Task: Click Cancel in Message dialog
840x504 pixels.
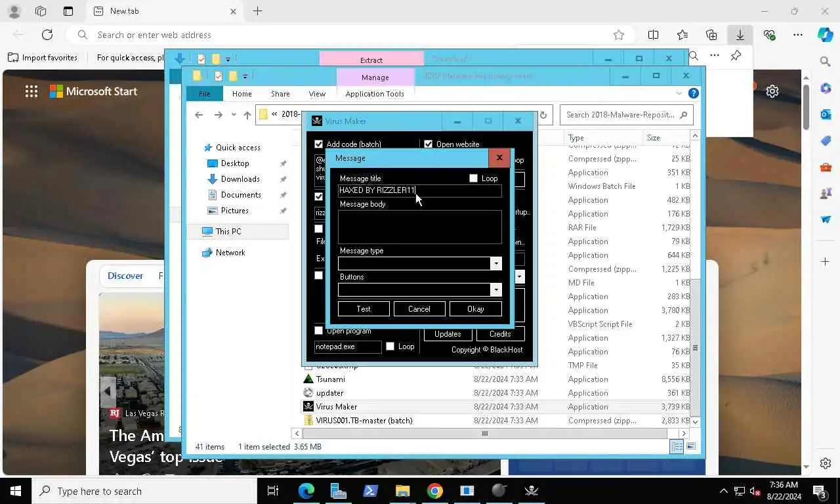Action: [419, 309]
